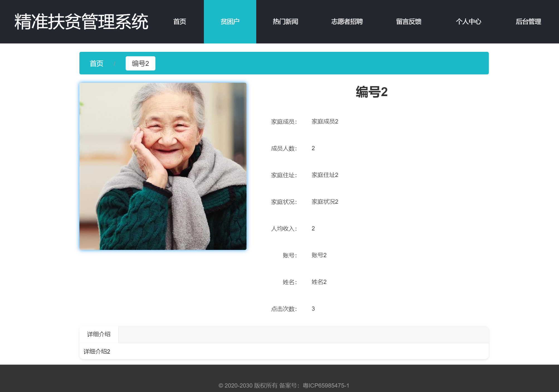Click the 家庭成员2 value text
The width and height of the screenshot is (559, 392).
pyautogui.click(x=325, y=121)
